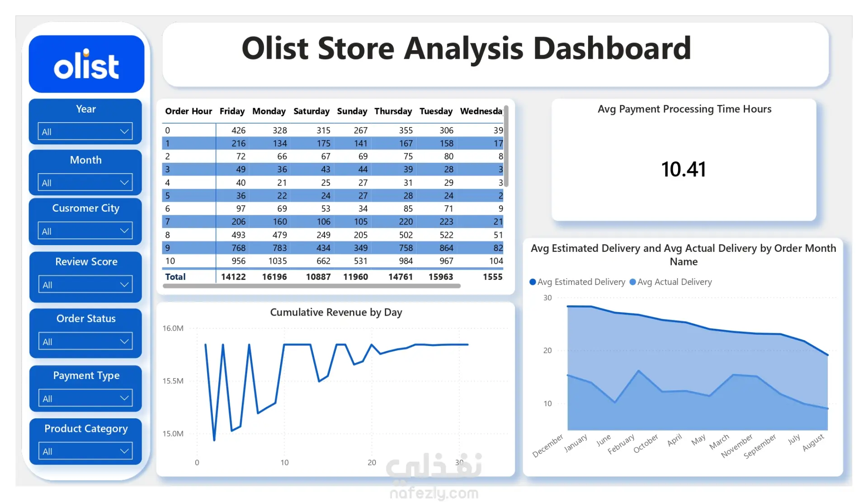Open the Product Category dropdown
868x502 pixels.
(x=85, y=451)
